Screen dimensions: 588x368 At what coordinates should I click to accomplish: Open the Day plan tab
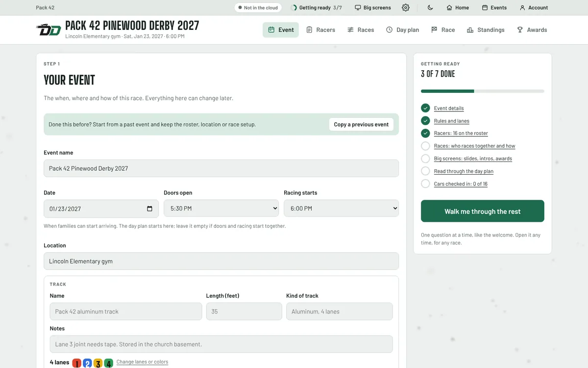[x=402, y=30]
